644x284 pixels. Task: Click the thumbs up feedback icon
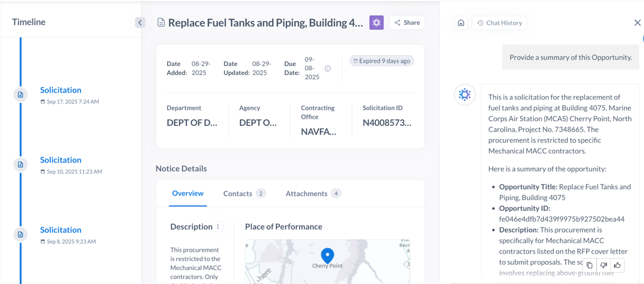click(617, 265)
